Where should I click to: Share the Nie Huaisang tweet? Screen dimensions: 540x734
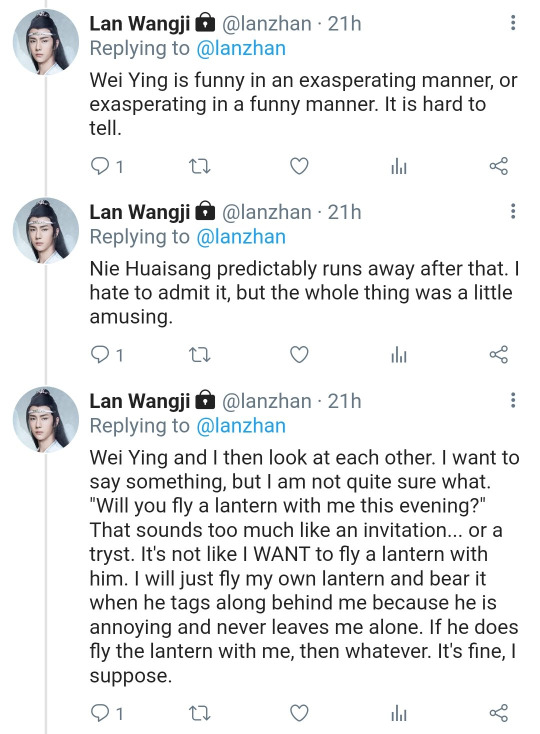click(499, 355)
